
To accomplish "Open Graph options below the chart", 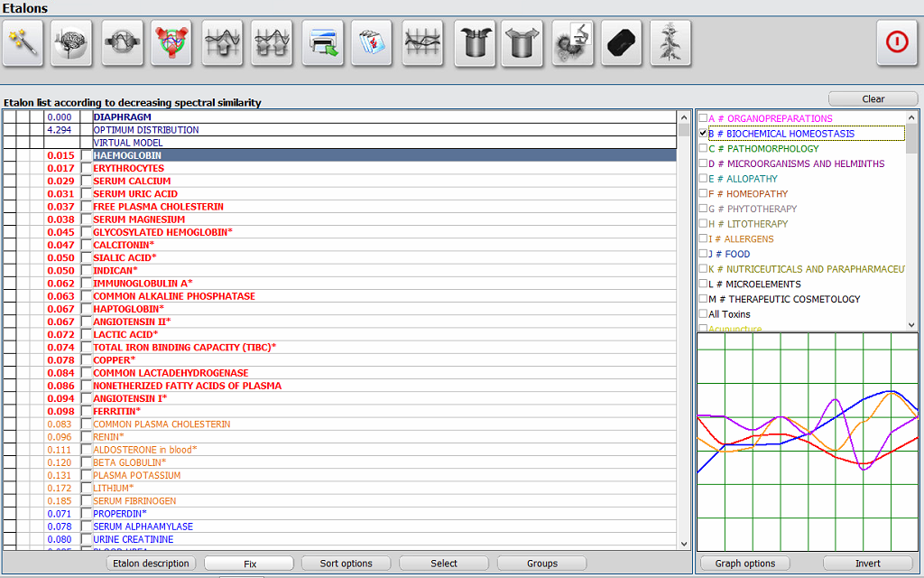I will (745, 564).
